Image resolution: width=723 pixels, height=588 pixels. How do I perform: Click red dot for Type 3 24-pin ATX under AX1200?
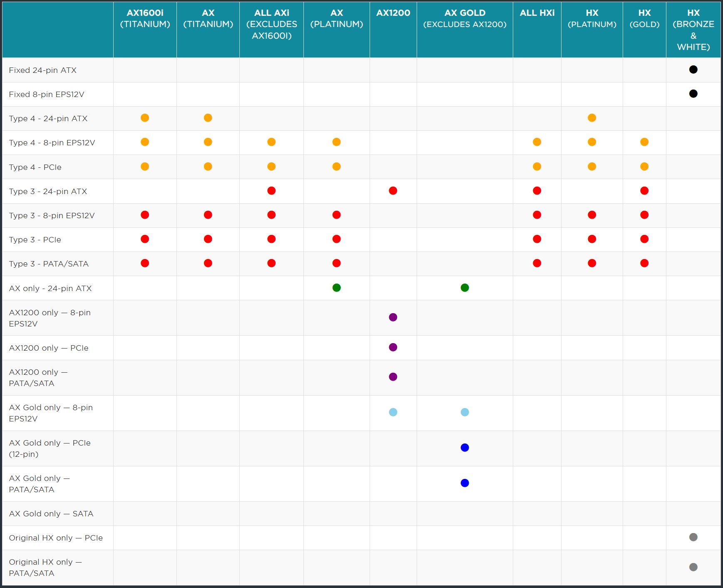pyautogui.click(x=393, y=191)
